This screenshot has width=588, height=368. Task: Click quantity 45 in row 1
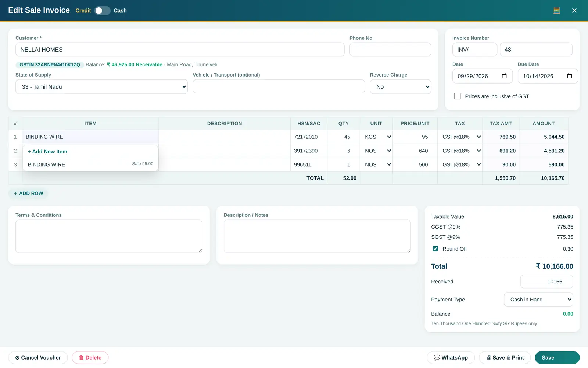[x=344, y=137]
